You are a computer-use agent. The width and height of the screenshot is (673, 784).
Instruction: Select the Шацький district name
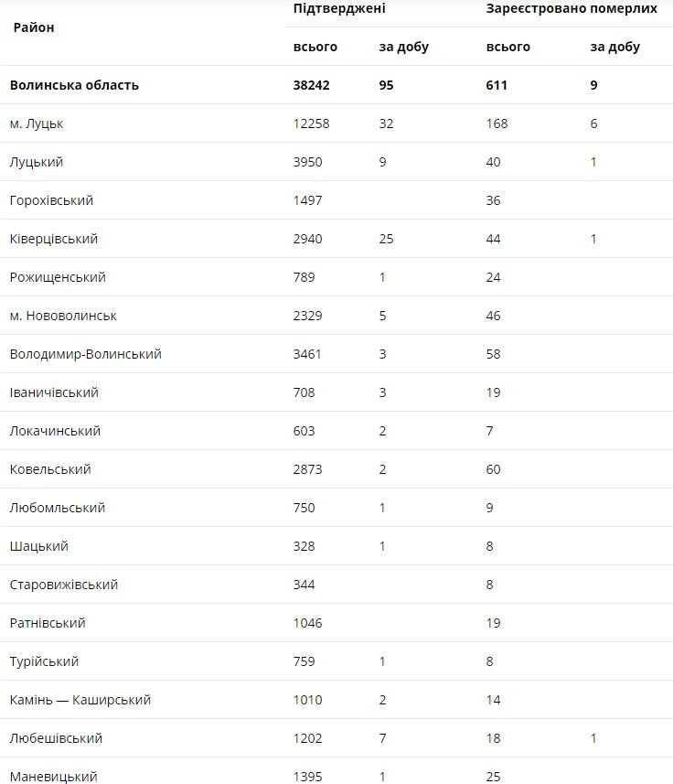[39, 546]
